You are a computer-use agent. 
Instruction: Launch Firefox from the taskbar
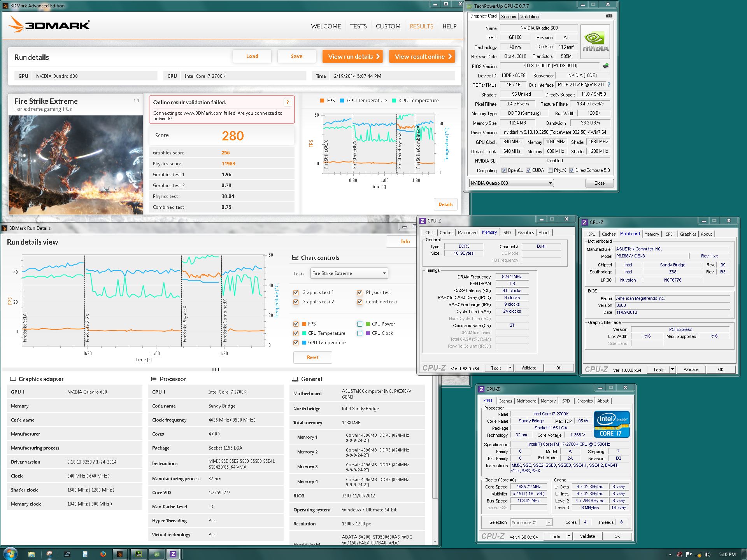click(x=103, y=554)
